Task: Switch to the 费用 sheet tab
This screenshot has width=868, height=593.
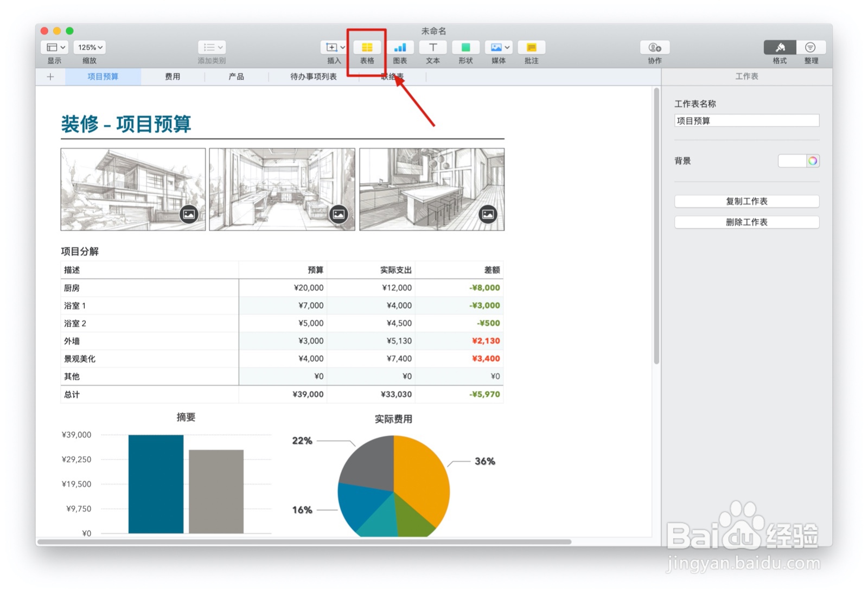Action: click(173, 76)
